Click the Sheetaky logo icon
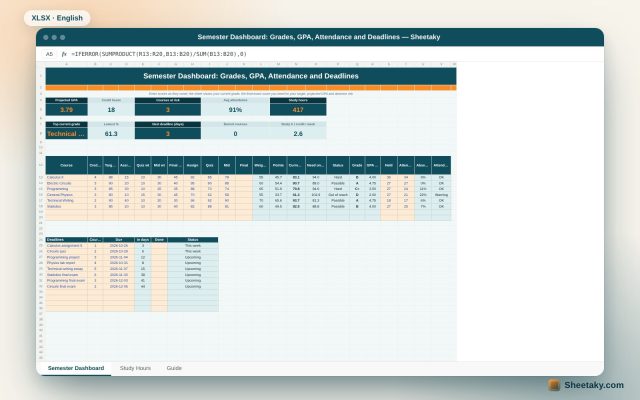This screenshot has width=640, height=400. [x=554, y=385]
